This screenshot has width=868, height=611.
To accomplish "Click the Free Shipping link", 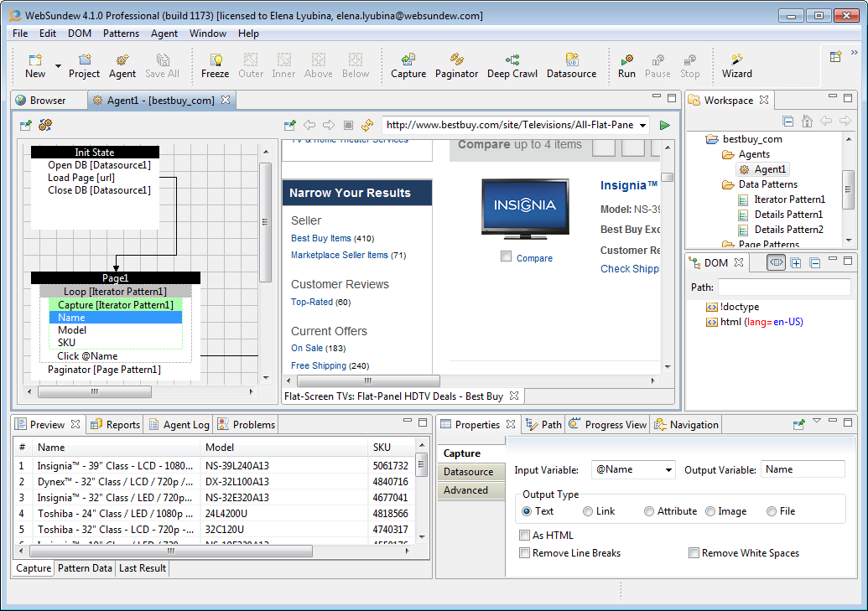I will coord(319,365).
